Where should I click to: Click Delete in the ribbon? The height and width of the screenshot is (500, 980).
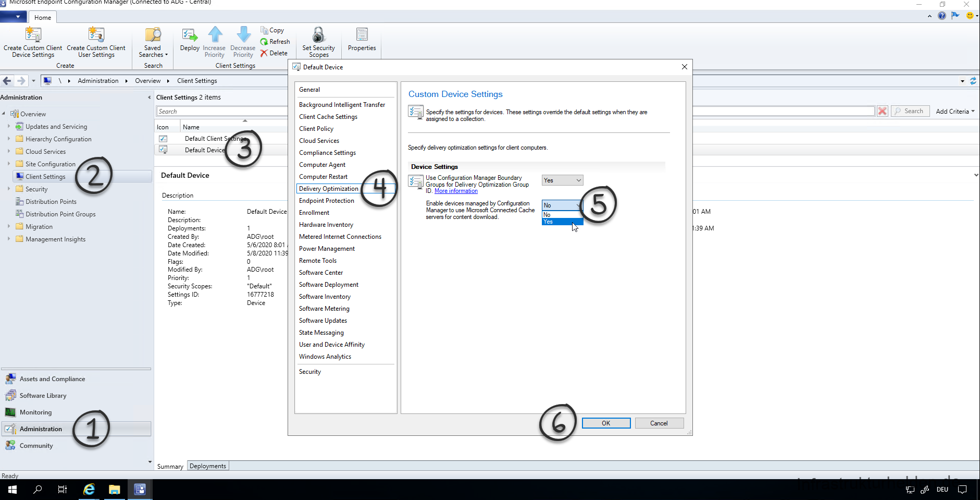pos(274,53)
